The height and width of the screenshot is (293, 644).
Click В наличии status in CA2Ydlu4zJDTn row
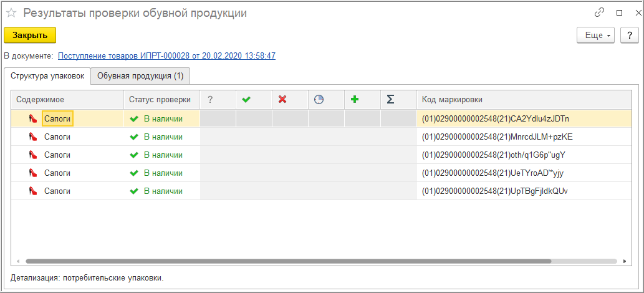(163, 119)
